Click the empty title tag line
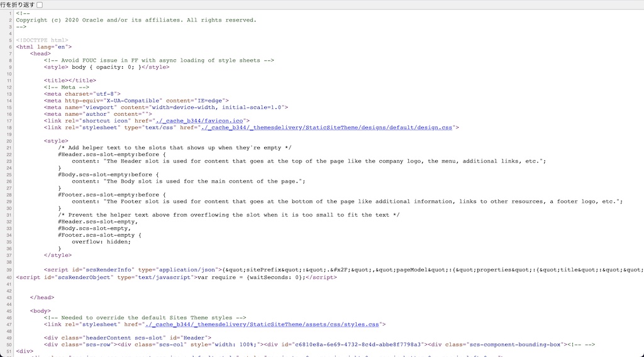 tap(70, 81)
